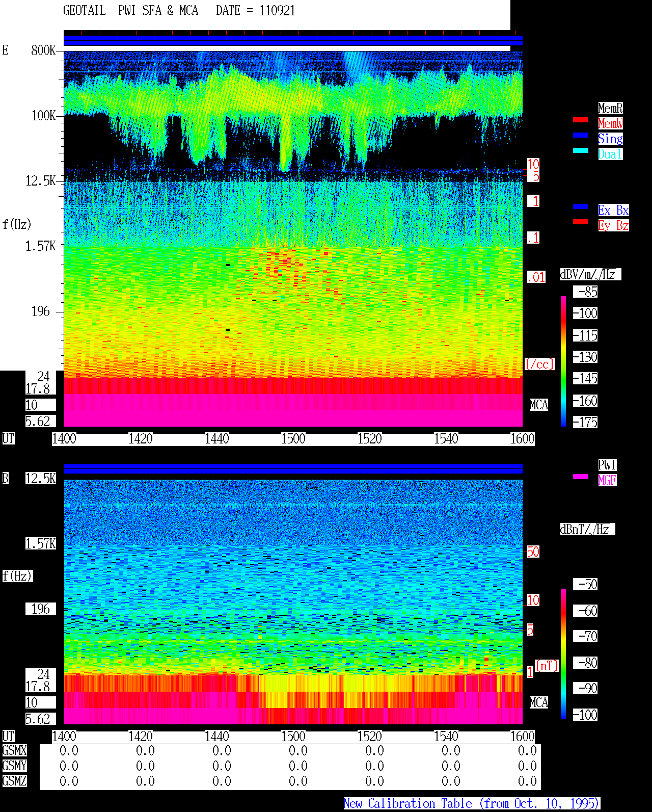Click the 1500 UT tick under the E spectrogram
The width and height of the screenshot is (652, 812).
293,439
